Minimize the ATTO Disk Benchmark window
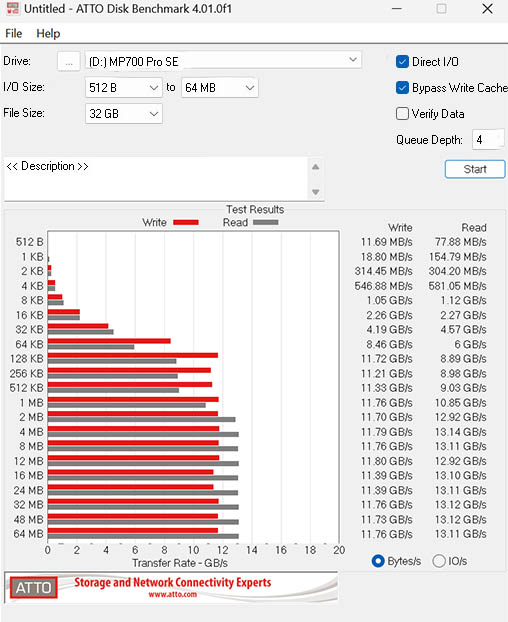508x622 pixels. (397, 9)
